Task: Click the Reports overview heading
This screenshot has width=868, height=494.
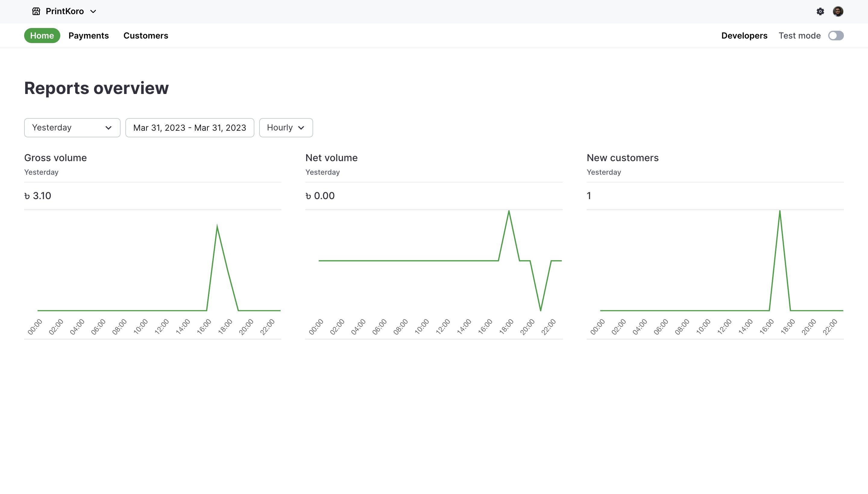Action: 96,88
